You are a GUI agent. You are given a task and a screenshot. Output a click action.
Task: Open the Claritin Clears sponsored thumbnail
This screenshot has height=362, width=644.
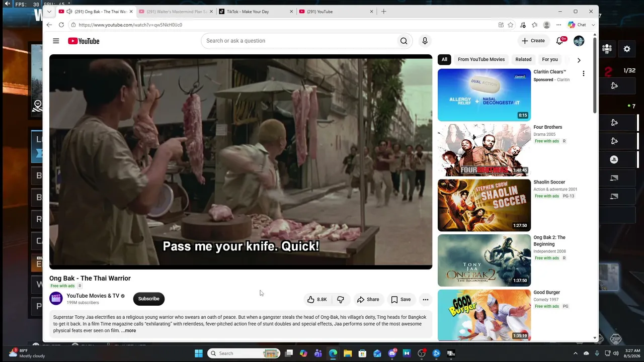484,95
